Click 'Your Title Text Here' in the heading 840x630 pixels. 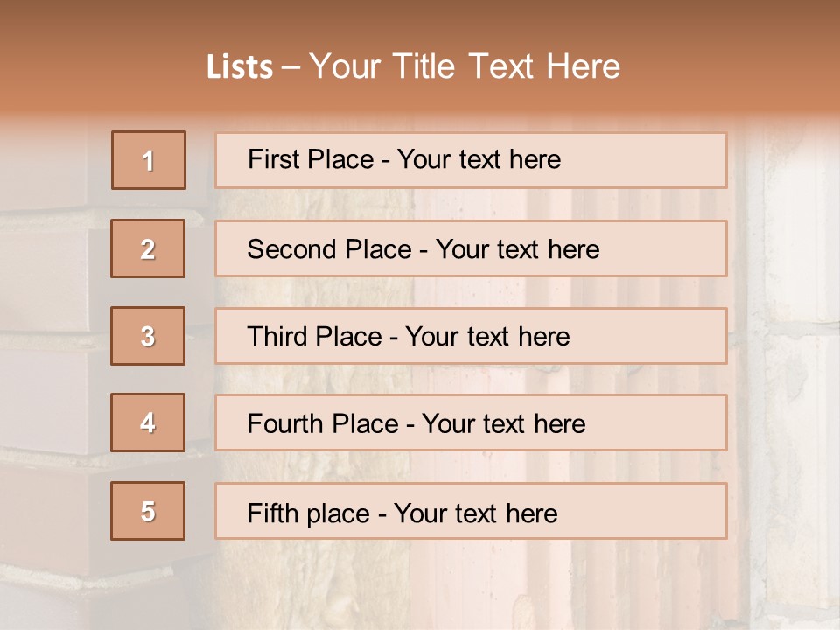click(465, 66)
